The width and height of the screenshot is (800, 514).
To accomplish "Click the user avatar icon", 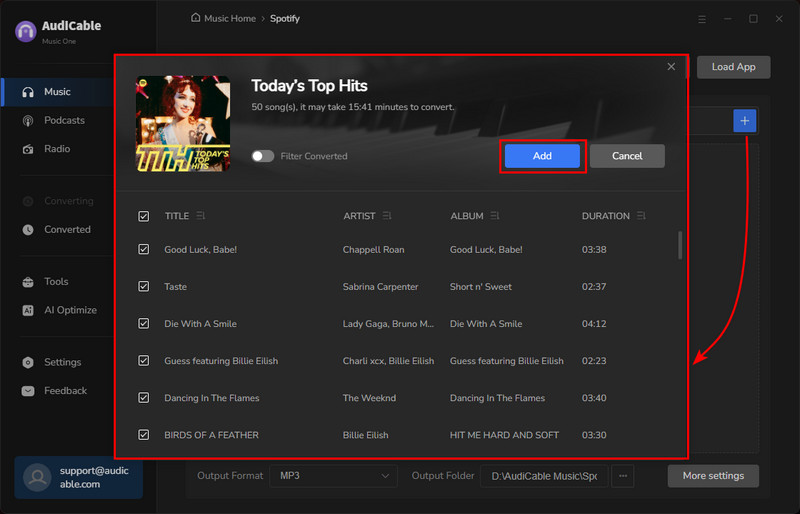I will (x=37, y=478).
